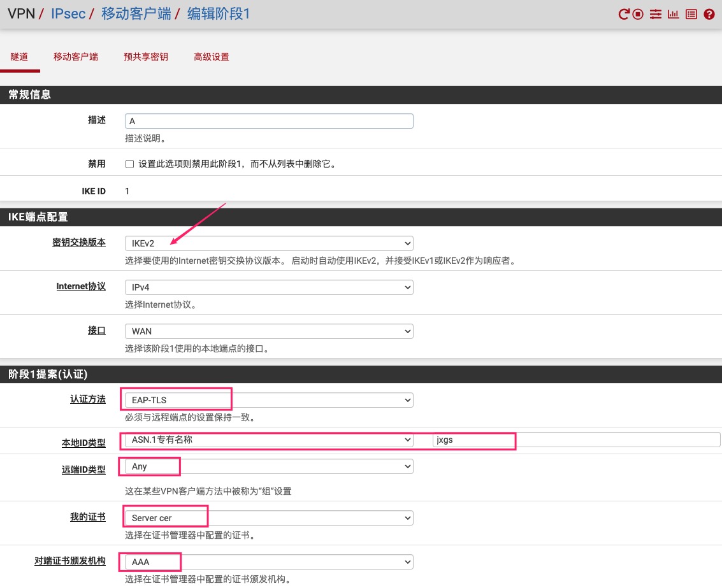Click the stop service icon
This screenshot has height=588, width=722.
(x=638, y=15)
